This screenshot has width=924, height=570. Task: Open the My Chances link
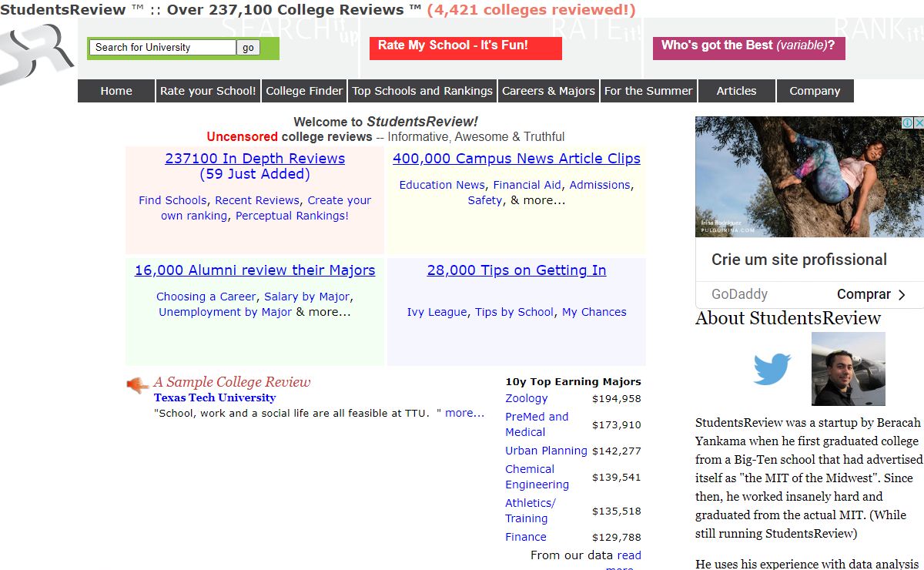coord(594,312)
